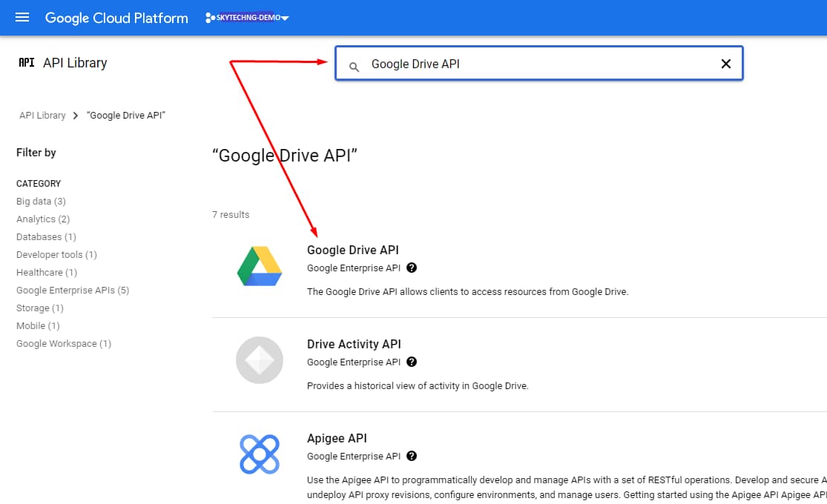Click 'Google Enterprise API' label under Google Drive API
Image resolution: width=827 pixels, height=504 pixels.
coord(354,268)
